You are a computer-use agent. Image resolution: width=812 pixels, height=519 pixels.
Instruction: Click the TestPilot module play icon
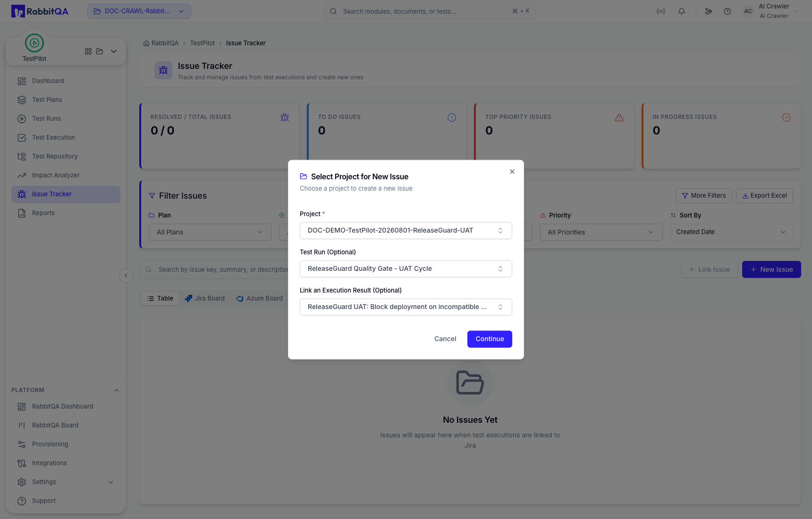pos(34,43)
